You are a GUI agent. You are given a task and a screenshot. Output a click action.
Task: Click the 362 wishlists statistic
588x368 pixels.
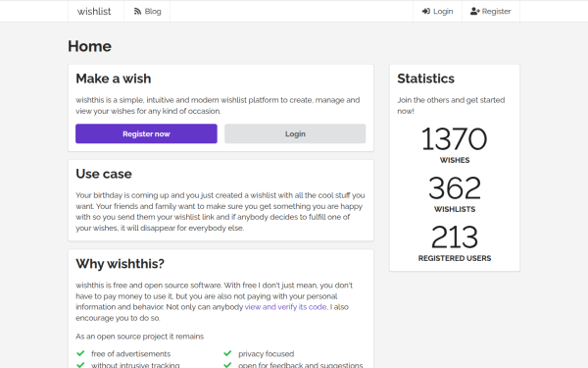point(455,193)
